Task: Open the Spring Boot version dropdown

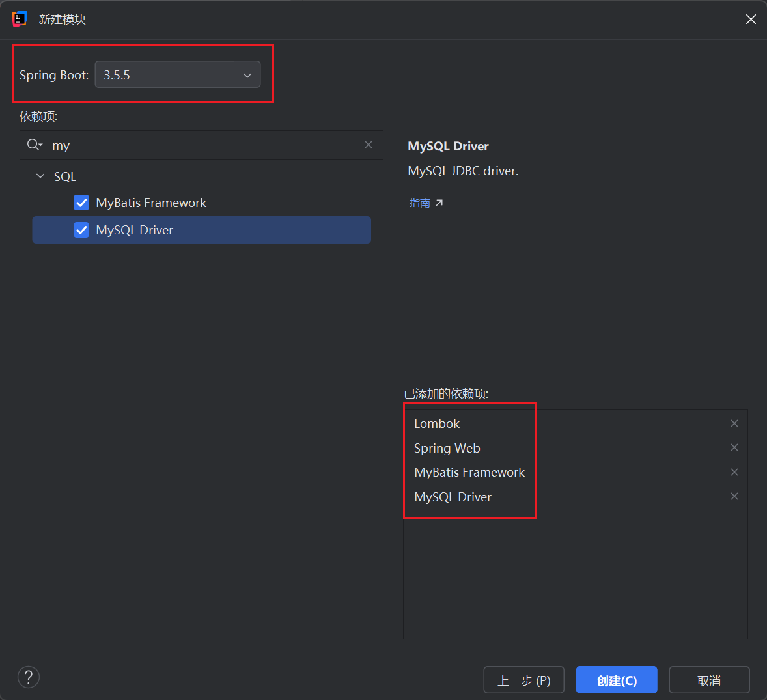Action: (178, 74)
